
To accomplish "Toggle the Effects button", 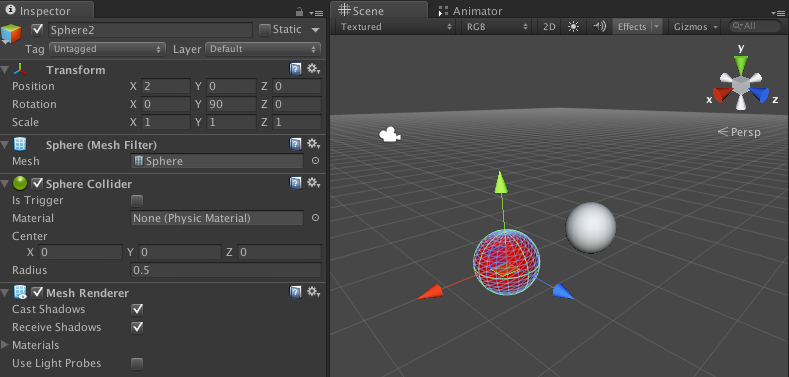I will point(632,27).
